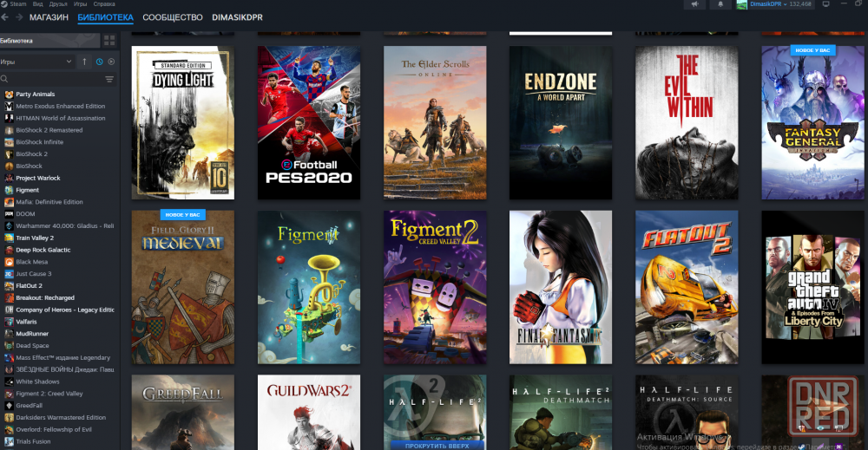Viewport: 868px width, 450px height.
Task: Open the Игры menu
Action: [x=80, y=3]
